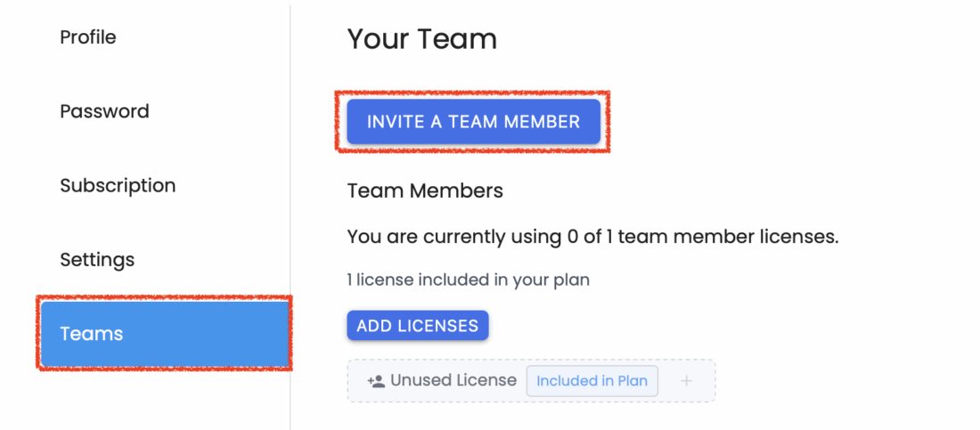This screenshot has height=430, width=980.
Task: Click the blank area right of Invite button
Action: pos(784,122)
